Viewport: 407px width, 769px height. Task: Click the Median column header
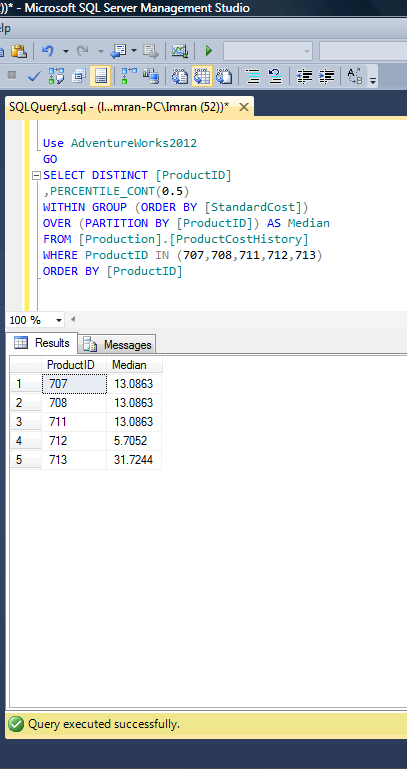(134, 365)
